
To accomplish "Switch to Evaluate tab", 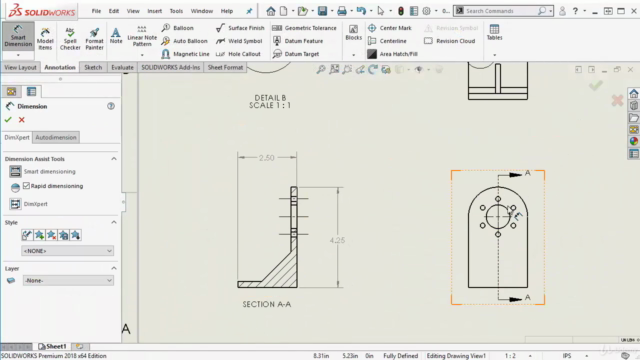I will coord(122,67).
